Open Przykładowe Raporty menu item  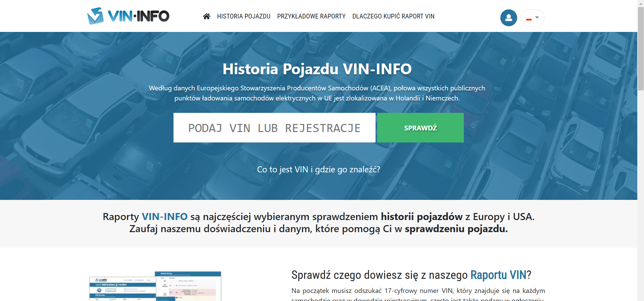[311, 16]
